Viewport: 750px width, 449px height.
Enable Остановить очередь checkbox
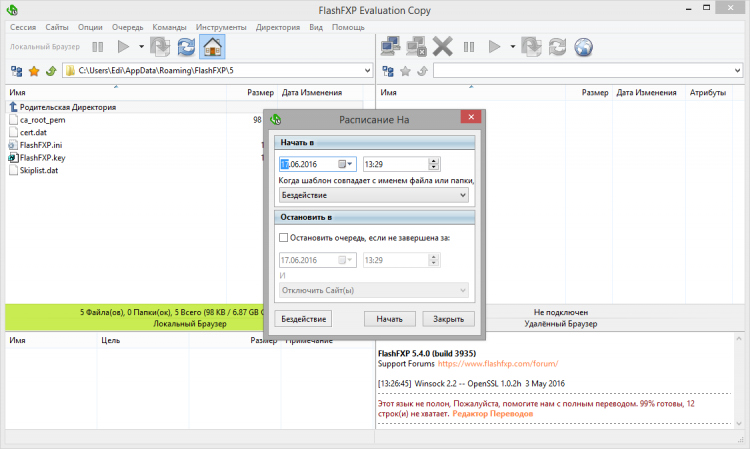click(x=284, y=238)
